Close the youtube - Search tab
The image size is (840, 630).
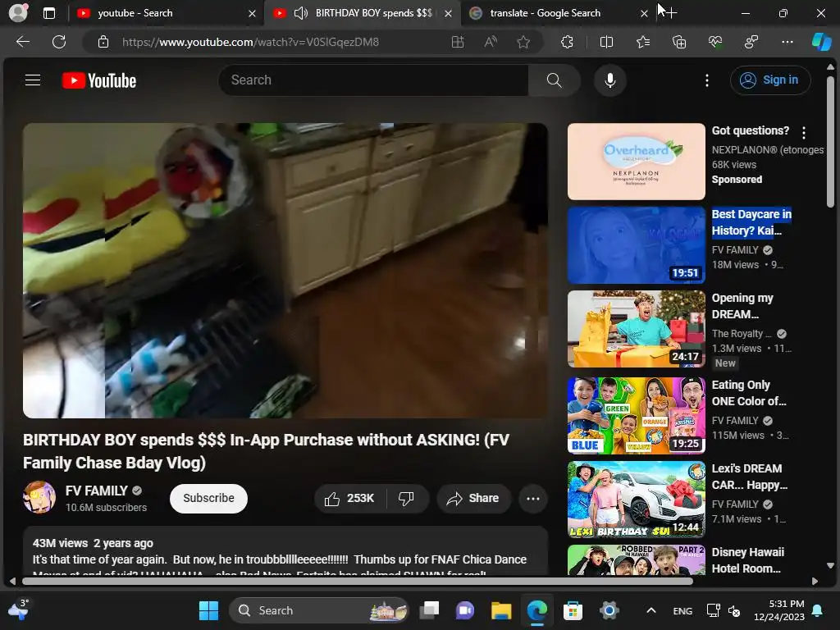[x=252, y=14]
